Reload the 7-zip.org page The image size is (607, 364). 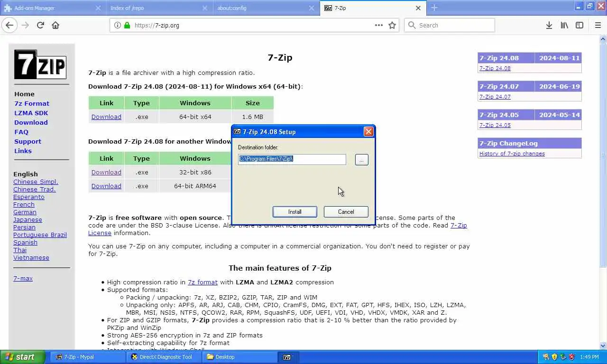coord(40,25)
